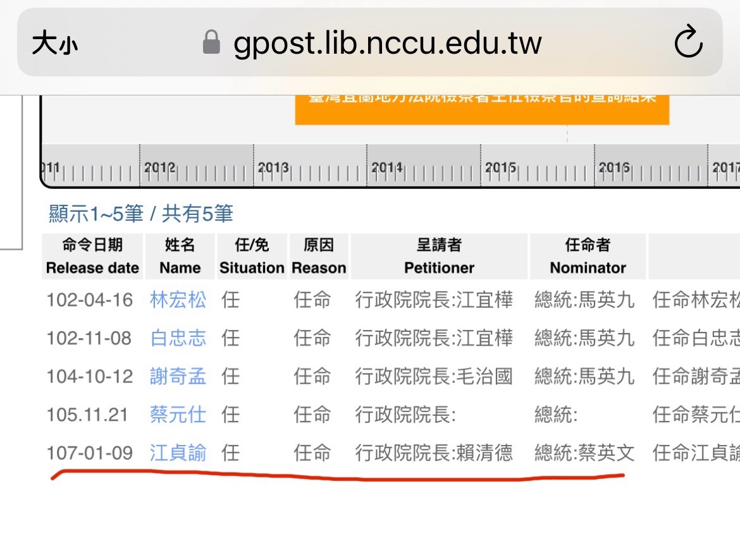Click the Situation column header

coord(252,257)
